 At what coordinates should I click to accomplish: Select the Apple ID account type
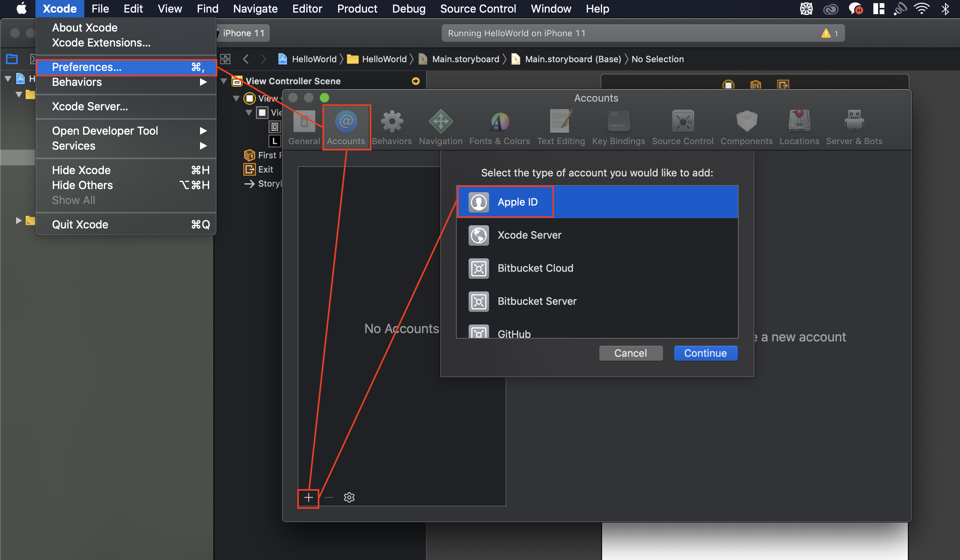tap(597, 202)
